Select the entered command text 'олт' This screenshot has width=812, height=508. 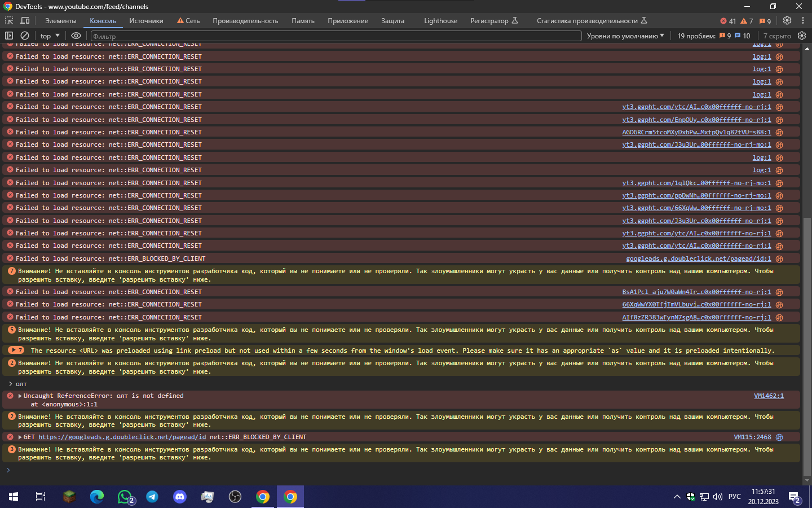tap(21, 384)
